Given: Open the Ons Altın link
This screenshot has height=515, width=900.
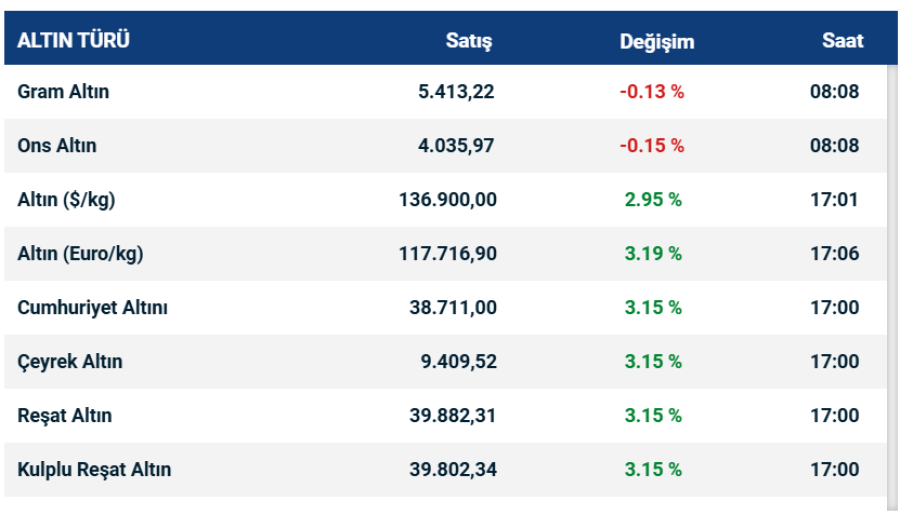Looking at the screenshot, I should (x=57, y=146).
